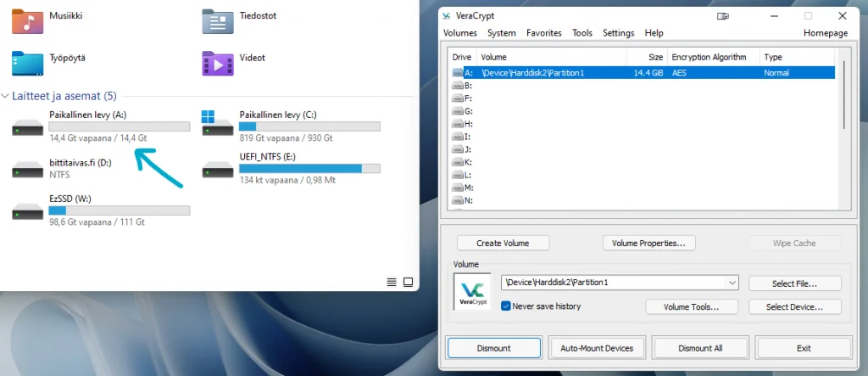Open the Settings menu
The width and height of the screenshot is (868, 376).
[618, 33]
